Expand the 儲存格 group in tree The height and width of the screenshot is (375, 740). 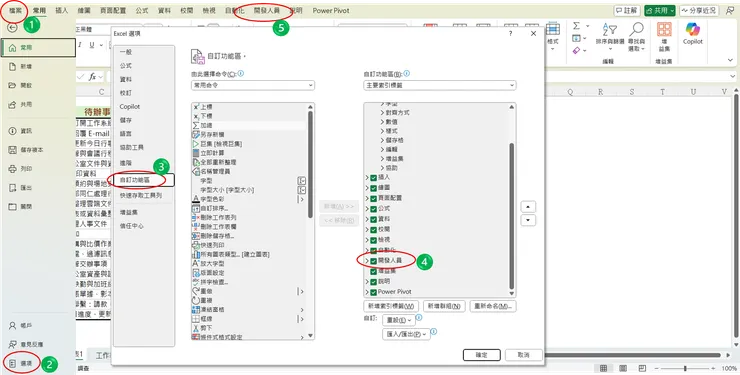point(383,141)
